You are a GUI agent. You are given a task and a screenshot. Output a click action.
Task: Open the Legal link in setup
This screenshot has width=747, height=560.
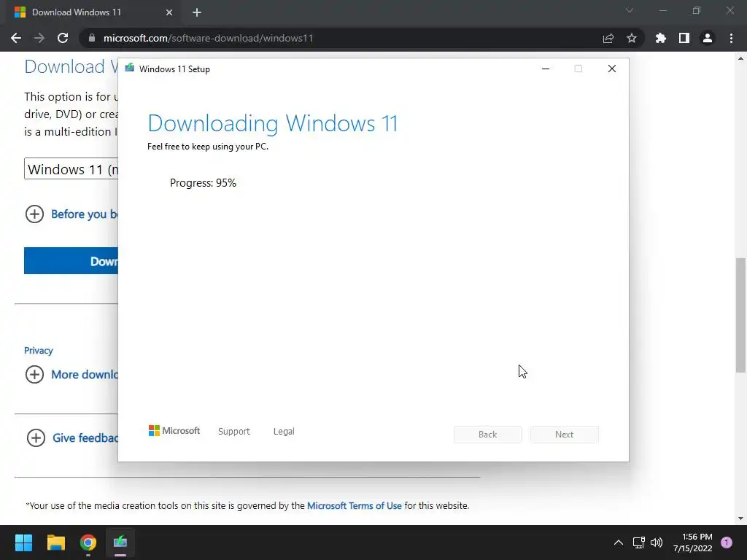point(284,432)
